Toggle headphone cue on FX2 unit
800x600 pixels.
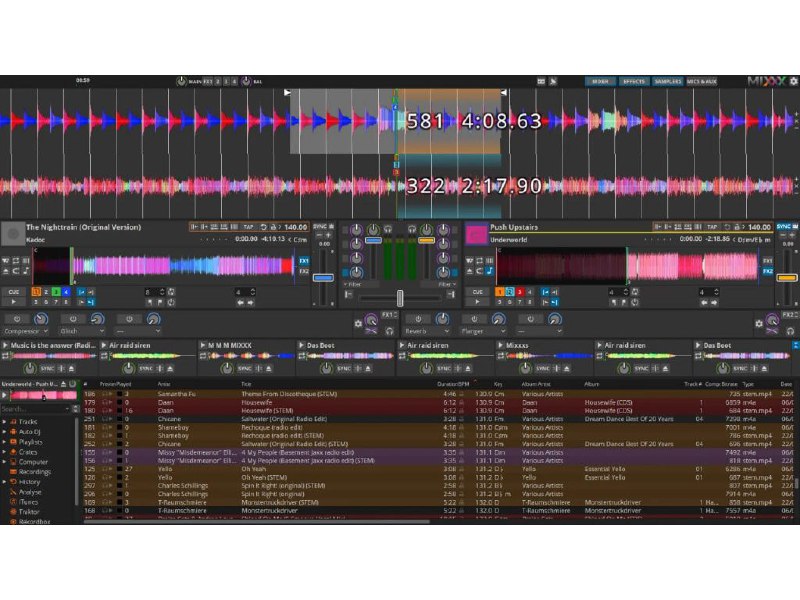[790, 331]
